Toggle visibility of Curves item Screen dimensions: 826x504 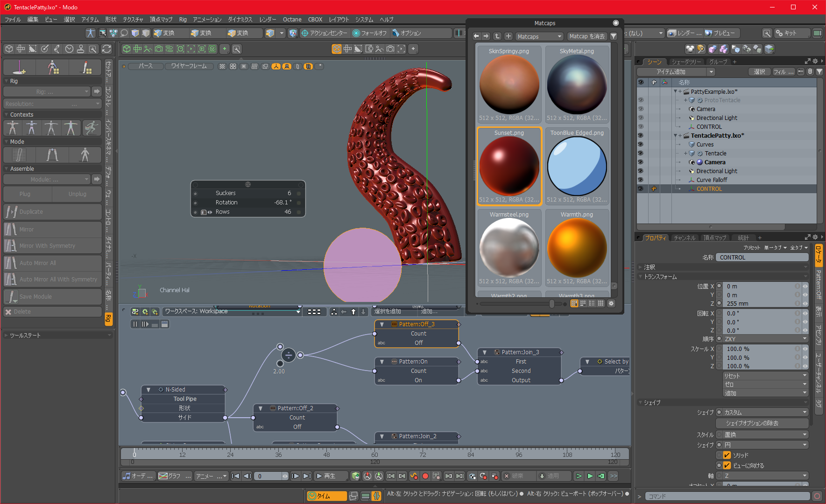641,145
